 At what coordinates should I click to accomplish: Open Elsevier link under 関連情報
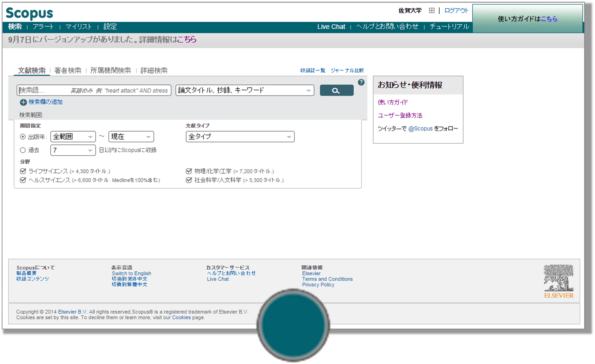click(311, 274)
